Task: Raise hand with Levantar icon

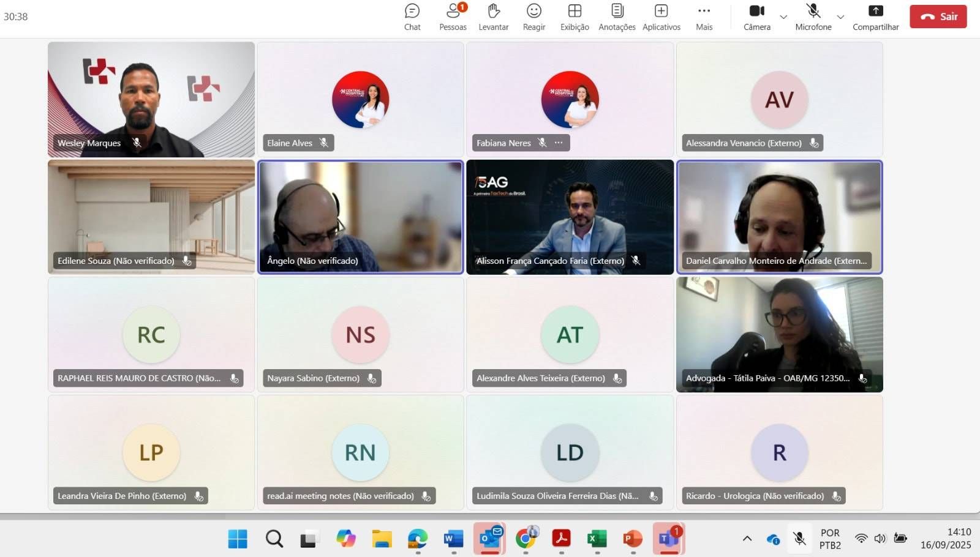Action: [x=494, y=17]
